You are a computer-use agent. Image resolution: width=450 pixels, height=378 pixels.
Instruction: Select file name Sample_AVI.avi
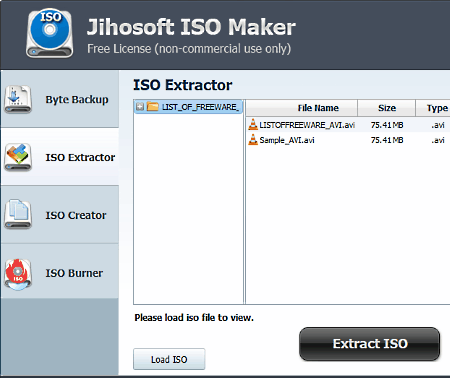[287, 140]
